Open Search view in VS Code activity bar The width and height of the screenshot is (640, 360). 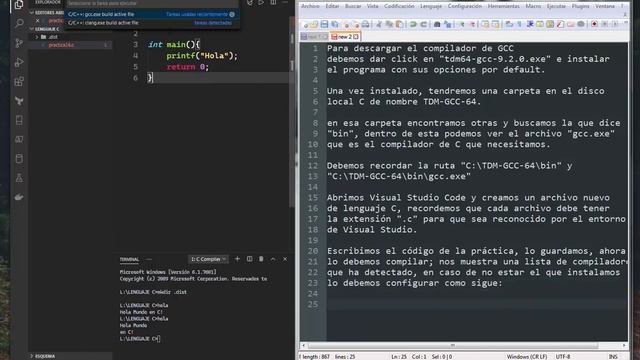pos(19,23)
